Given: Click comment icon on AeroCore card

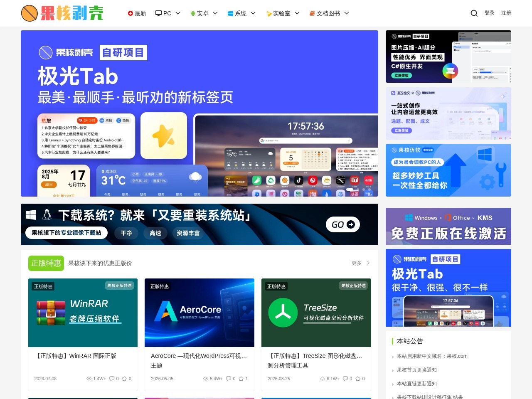Looking at the screenshot, I should coord(228,379).
